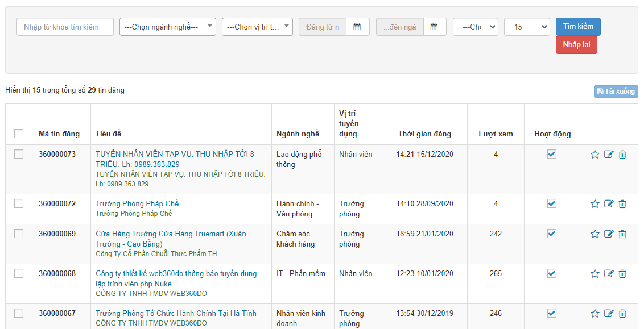
Task: Click company text 'Công Ty Cổ Phần Chuỗi Thực Phẩm TH'
Action: 156,254
